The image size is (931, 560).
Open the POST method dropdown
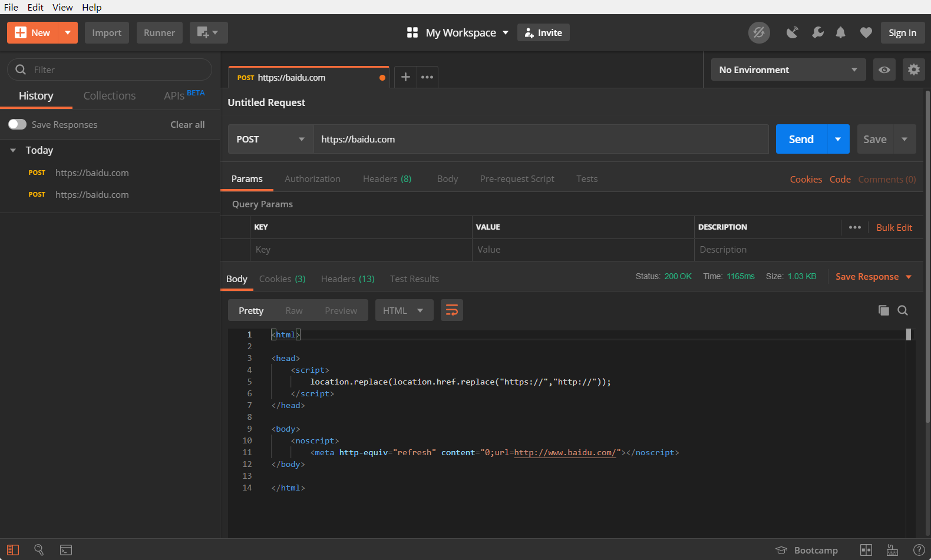tap(270, 139)
